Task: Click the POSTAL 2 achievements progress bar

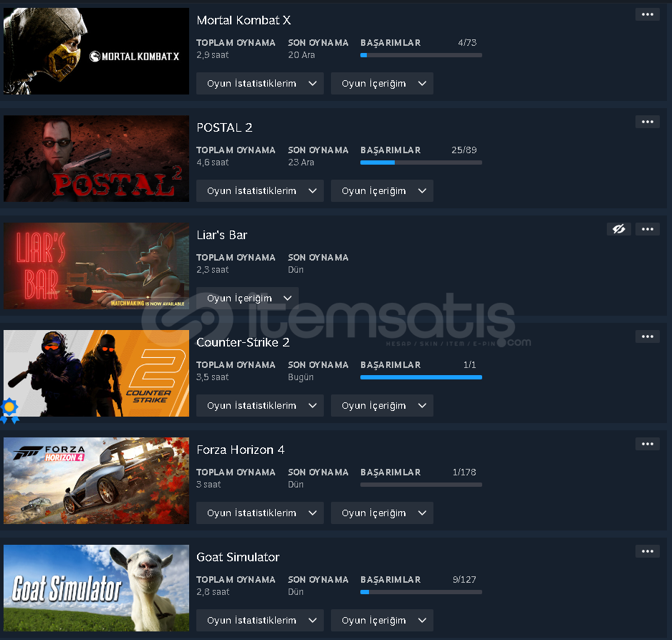Action: 421,163
